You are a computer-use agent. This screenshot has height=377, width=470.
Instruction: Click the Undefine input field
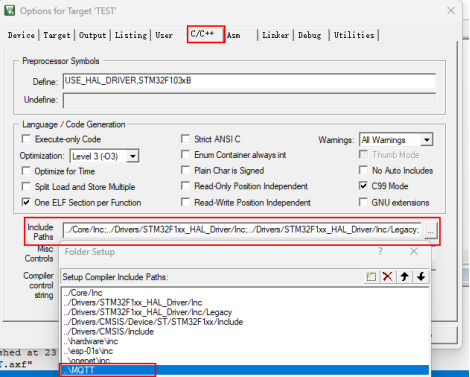(249, 101)
